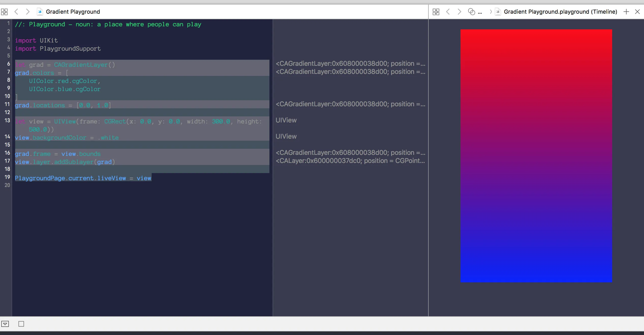Viewport: 644px width, 335px height.
Task: Open related items menu in the editor jump bar
Action: coord(4,12)
